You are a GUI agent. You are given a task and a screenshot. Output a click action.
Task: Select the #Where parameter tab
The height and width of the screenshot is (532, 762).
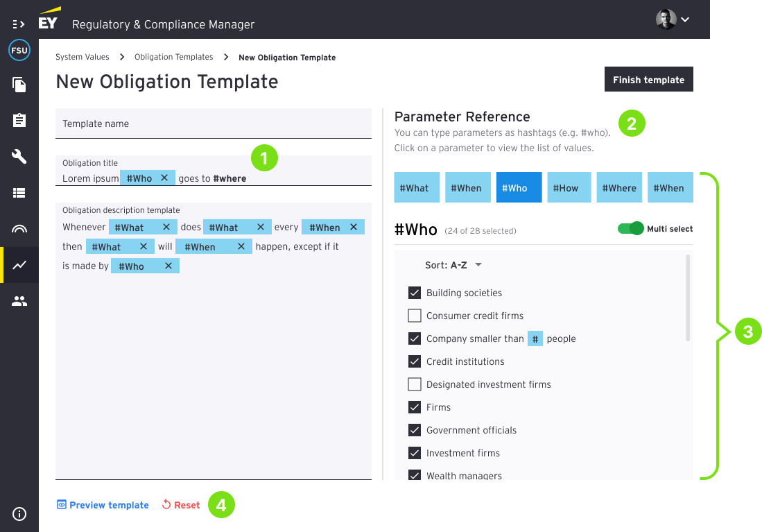pyautogui.click(x=619, y=188)
